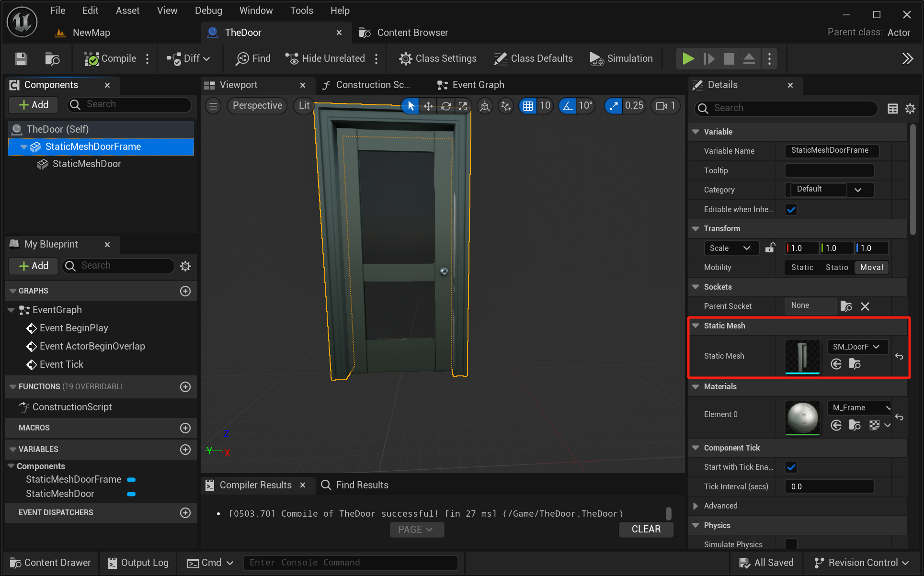This screenshot has height=576, width=924.
Task: Open the Asset menu
Action: click(x=127, y=11)
